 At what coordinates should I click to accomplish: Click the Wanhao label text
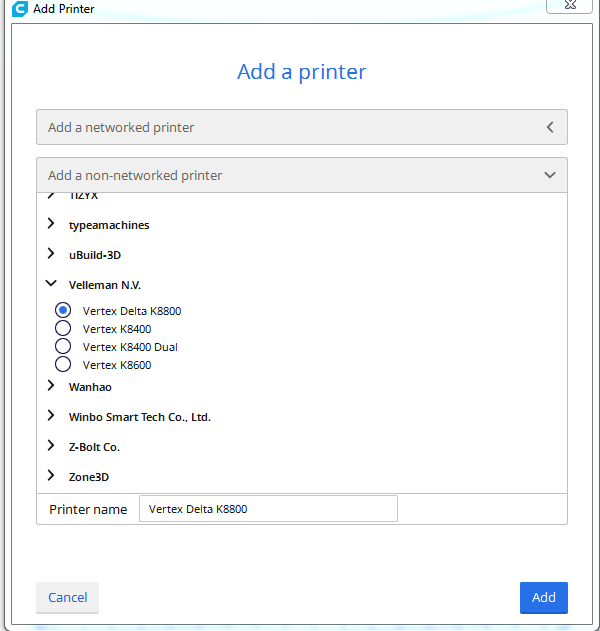90,387
